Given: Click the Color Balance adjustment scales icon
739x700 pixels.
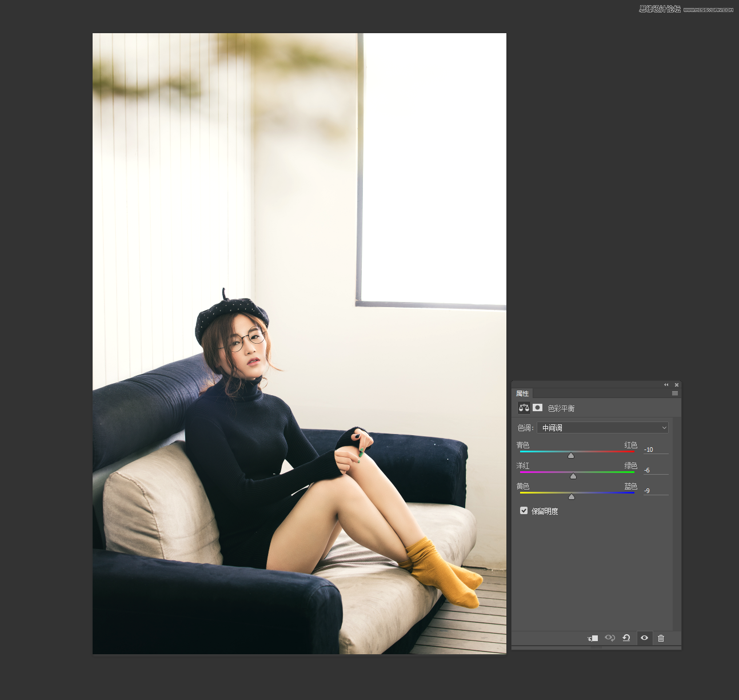Looking at the screenshot, I should pyautogui.click(x=524, y=408).
